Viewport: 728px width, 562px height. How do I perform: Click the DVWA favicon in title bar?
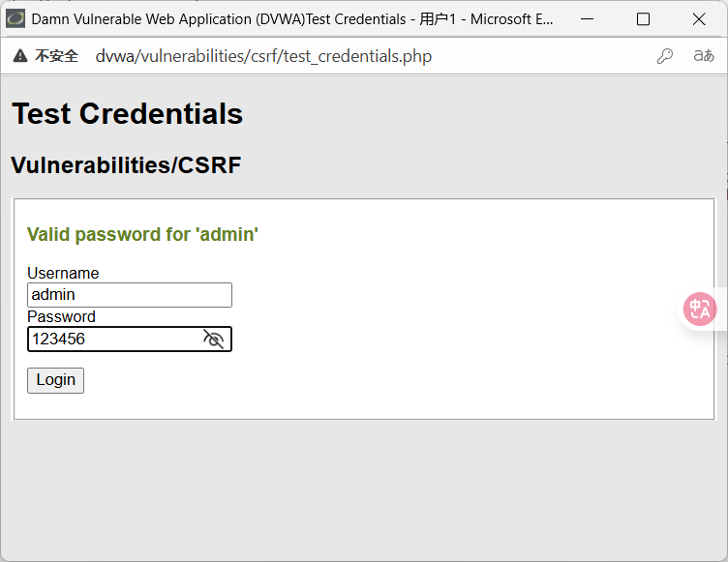pyautogui.click(x=15, y=19)
